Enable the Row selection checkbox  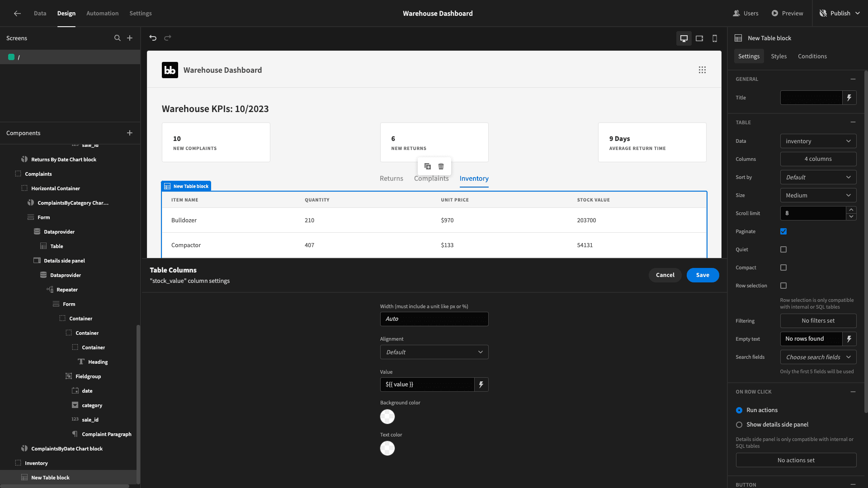[x=783, y=286]
